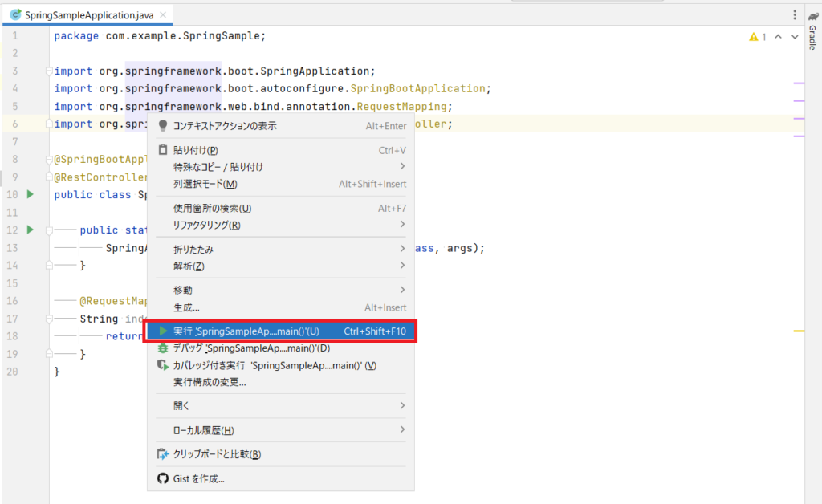Click run gutter icon beside the main method
822x504 pixels.
click(x=30, y=230)
